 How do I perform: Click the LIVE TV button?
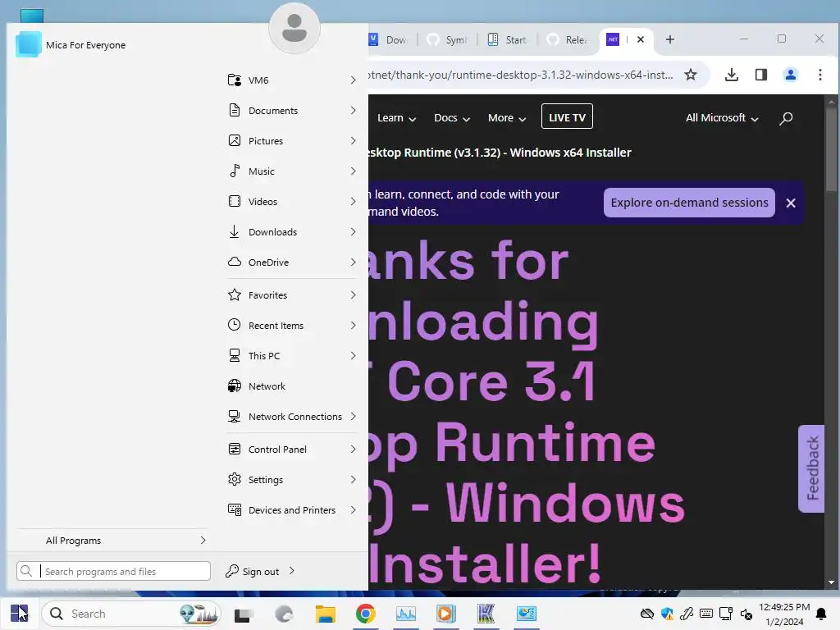pyautogui.click(x=567, y=116)
